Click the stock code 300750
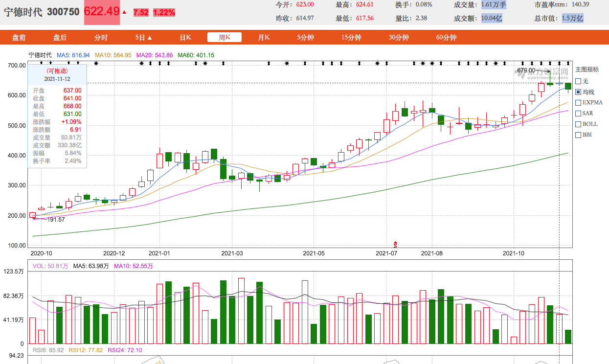 (x=63, y=12)
